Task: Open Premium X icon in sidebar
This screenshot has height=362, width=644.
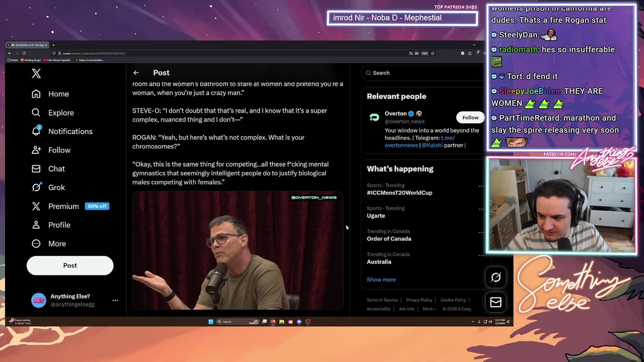Action: [x=36, y=206]
